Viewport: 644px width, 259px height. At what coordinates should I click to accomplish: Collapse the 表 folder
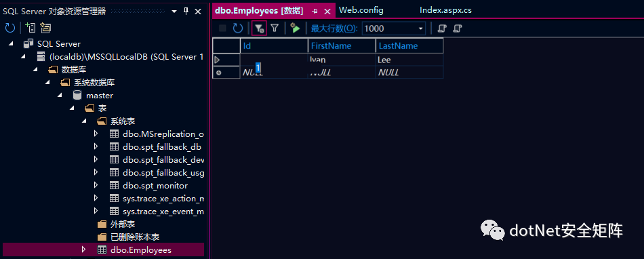pos(73,108)
